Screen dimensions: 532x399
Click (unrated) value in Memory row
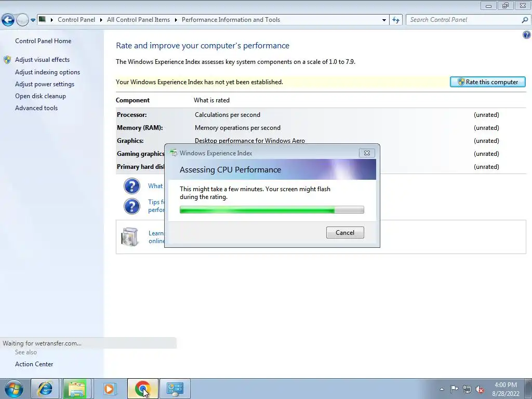click(486, 128)
